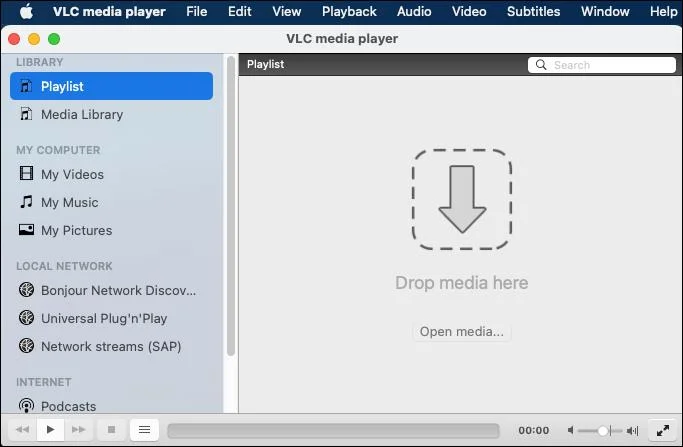Click the Open media... button
683x447 pixels.
462,332
